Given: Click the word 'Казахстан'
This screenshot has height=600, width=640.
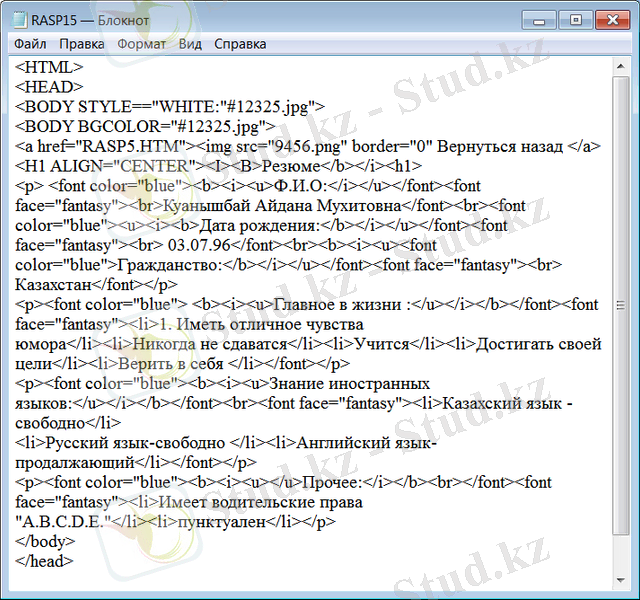Looking at the screenshot, I should point(53,284).
